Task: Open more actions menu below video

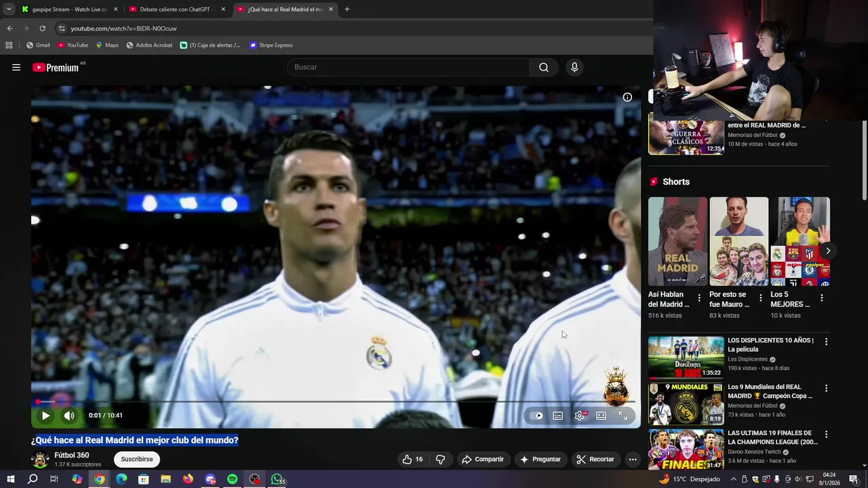Action: coord(632,459)
